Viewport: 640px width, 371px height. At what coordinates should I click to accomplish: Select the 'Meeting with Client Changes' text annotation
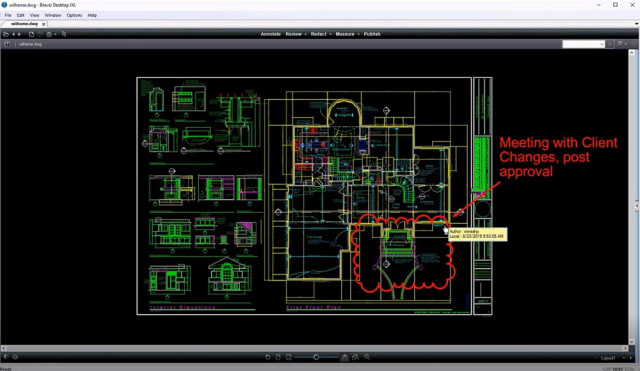pos(558,157)
